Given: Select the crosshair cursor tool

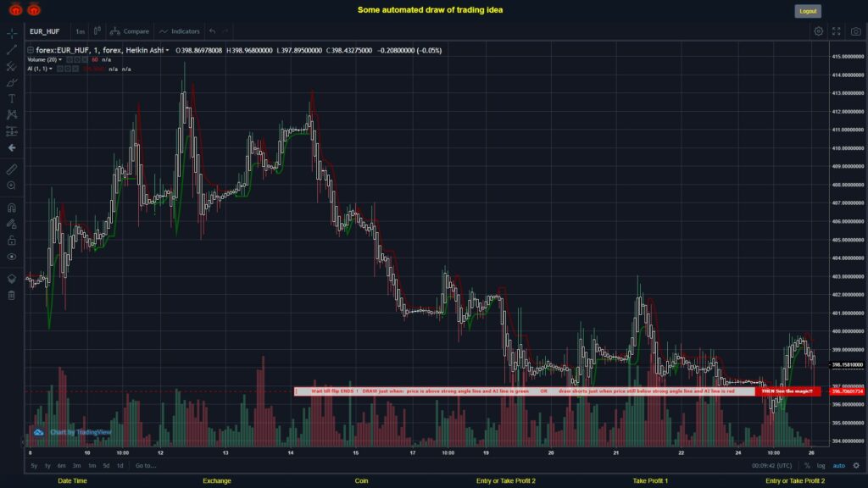Looking at the screenshot, I should click(x=12, y=33).
